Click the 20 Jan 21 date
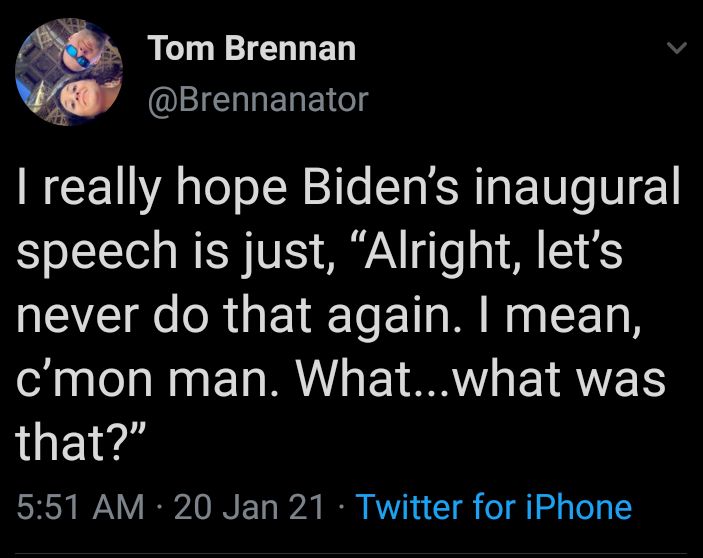Screen dimensions: 703x558 click(249, 507)
